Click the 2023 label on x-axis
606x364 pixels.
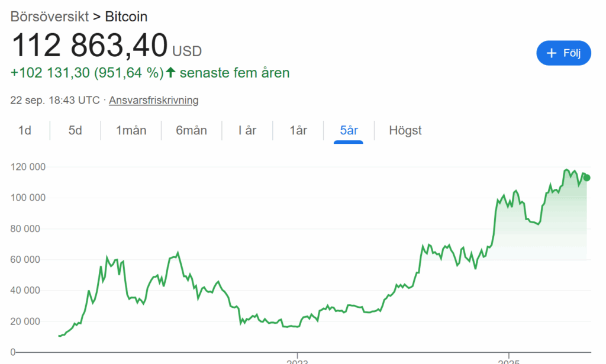point(297,360)
